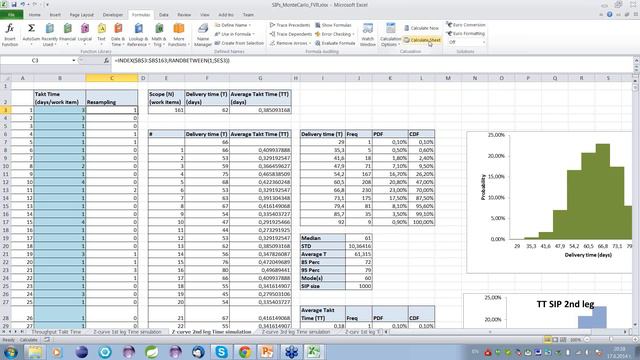Click the Select All corner of the grid
Image resolution: width=640 pixels, height=360 pixels.
6,78
